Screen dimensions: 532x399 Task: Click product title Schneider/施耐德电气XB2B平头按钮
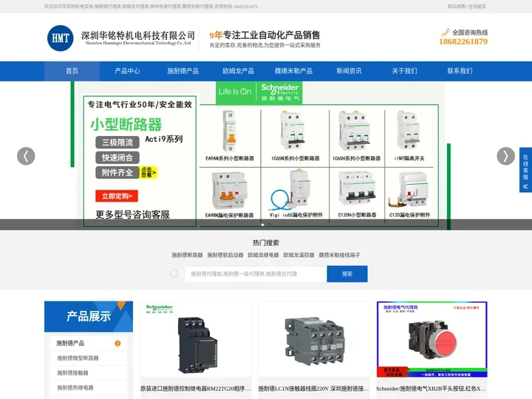point(432,389)
